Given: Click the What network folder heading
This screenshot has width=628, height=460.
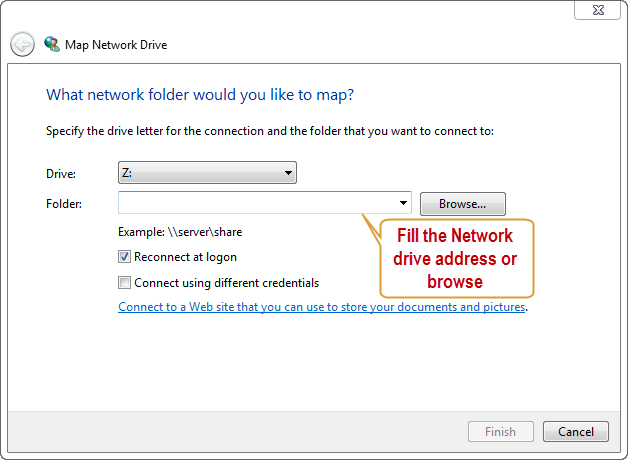Looking at the screenshot, I should click(200, 95).
